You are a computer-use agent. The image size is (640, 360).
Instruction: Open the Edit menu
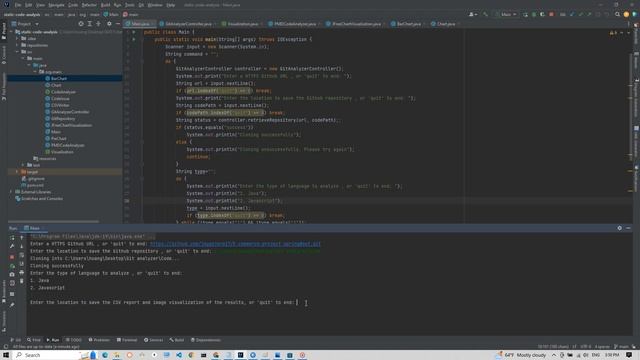point(29,5)
